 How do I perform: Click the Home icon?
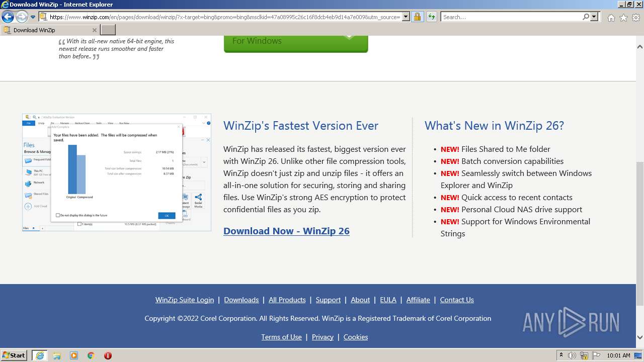(x=611, y=18)
